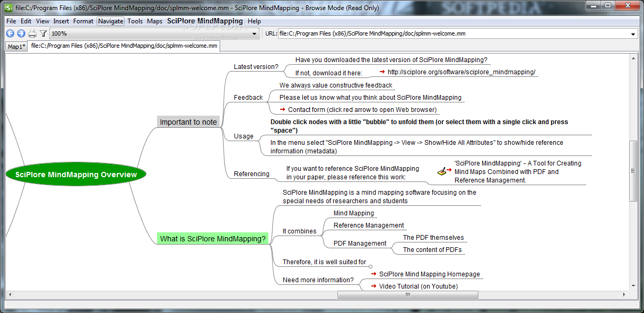Click the vertical scrollbar down arrow
This screenshot has height=313, width=644.
(633, 286)
